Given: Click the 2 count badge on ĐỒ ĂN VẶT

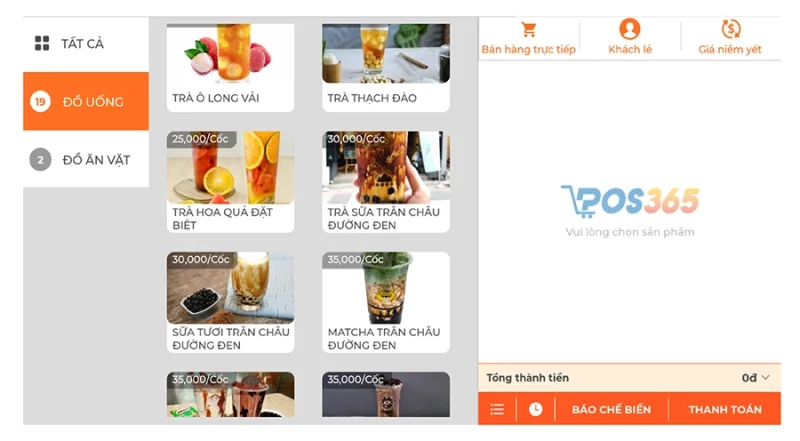Looking at the screenshot, I should click(x=40, y=160).
